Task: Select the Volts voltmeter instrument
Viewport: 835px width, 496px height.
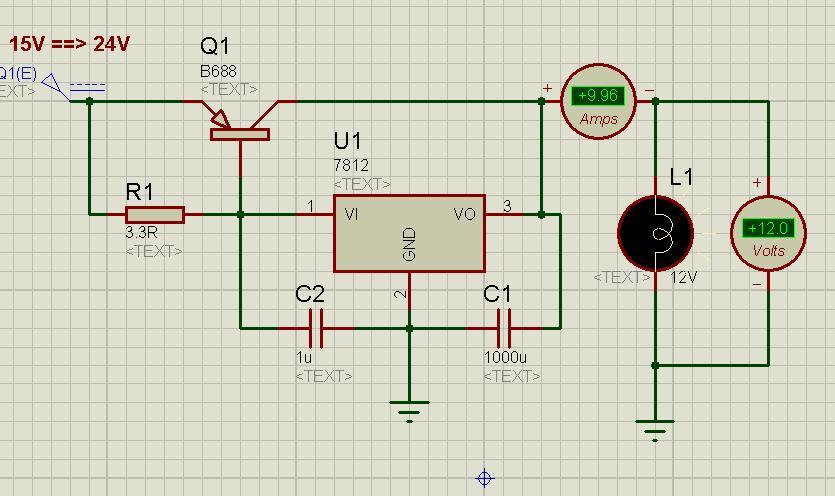Action: (x=768, y=233)
